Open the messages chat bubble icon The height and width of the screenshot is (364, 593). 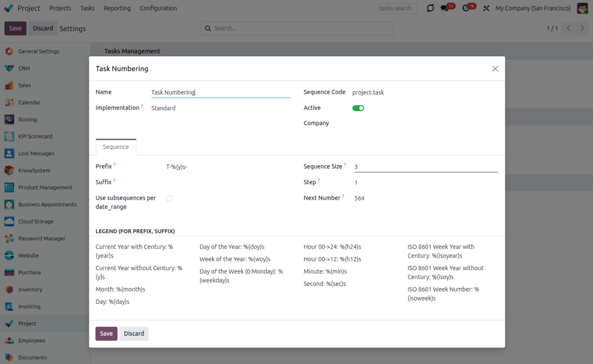(445, 8)
